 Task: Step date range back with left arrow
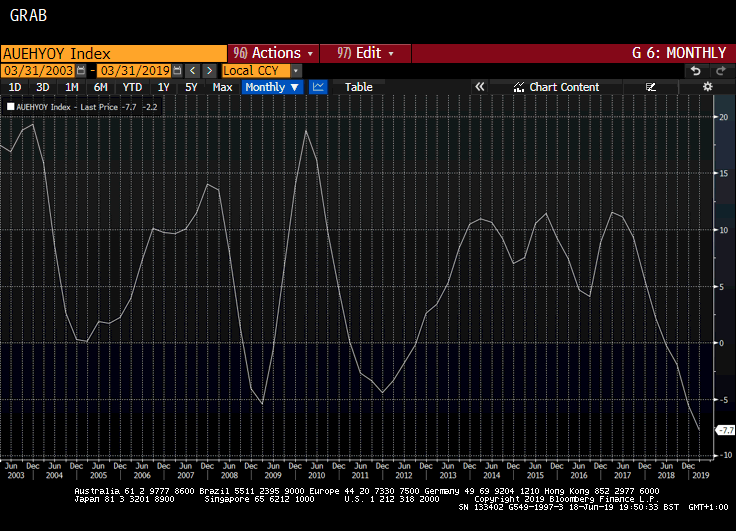193,71
